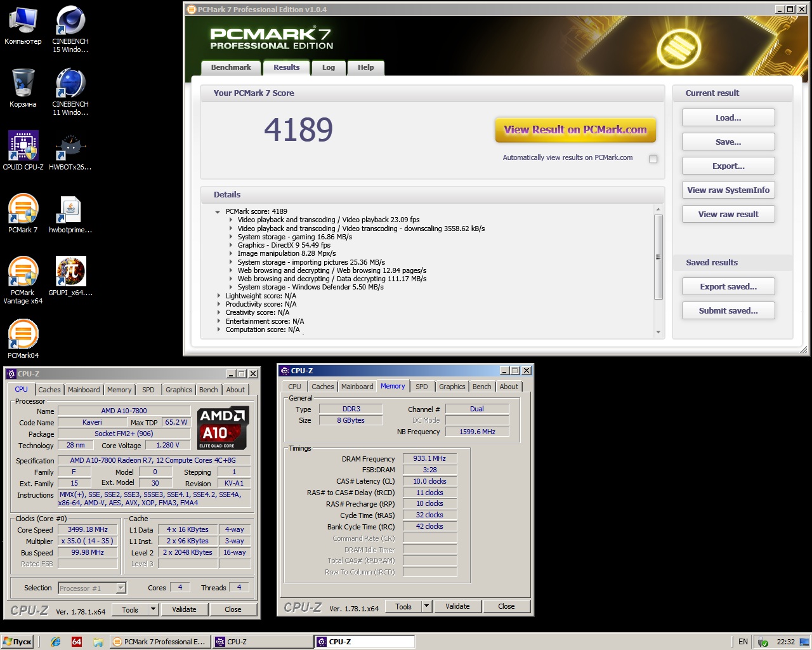Select Graphics tab in right CPU-Z
This screenshot has width=812, height=650.
pyautogui.click(x=452, y=387)
